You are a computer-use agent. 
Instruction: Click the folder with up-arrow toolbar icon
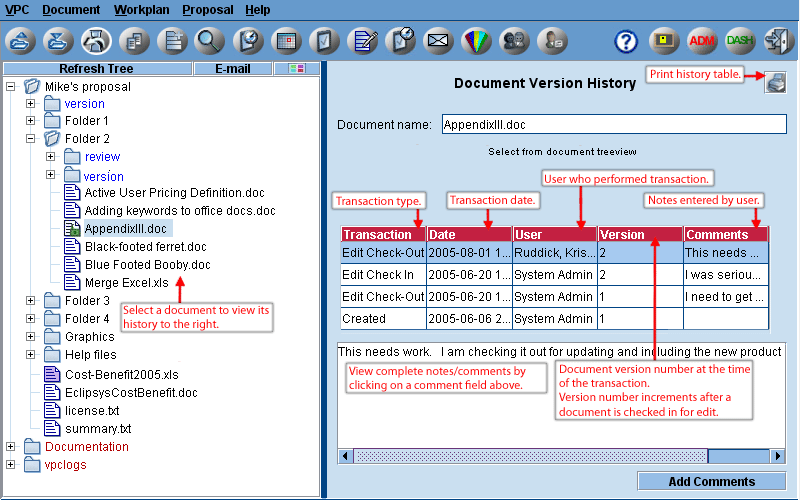pyautogui.click(x=20, y=41)
